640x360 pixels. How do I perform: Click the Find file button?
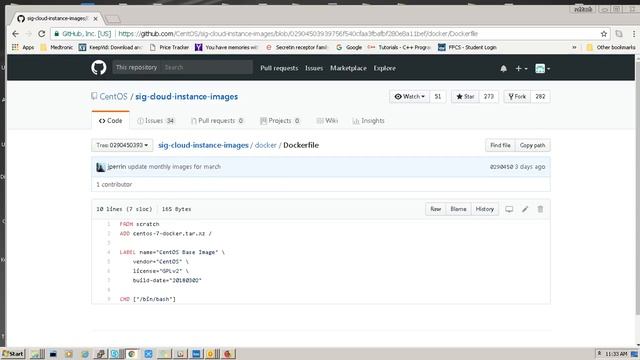tap(500, 145)
